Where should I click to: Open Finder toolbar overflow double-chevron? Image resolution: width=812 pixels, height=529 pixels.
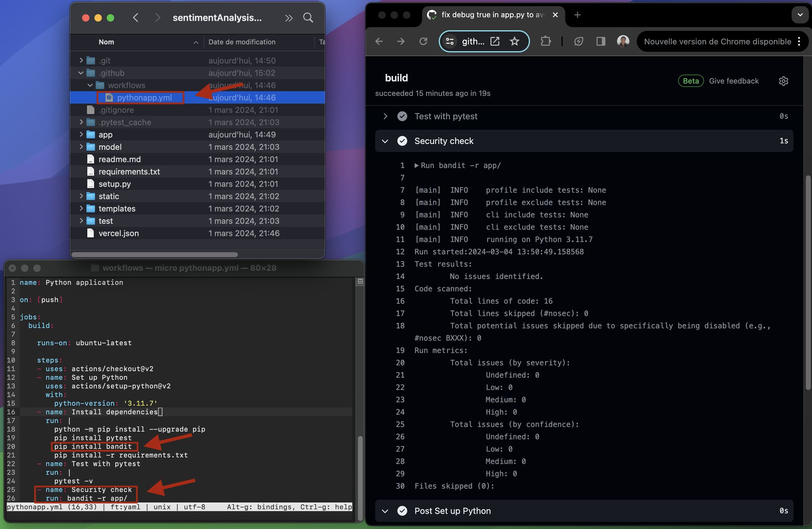pos(289,18)
